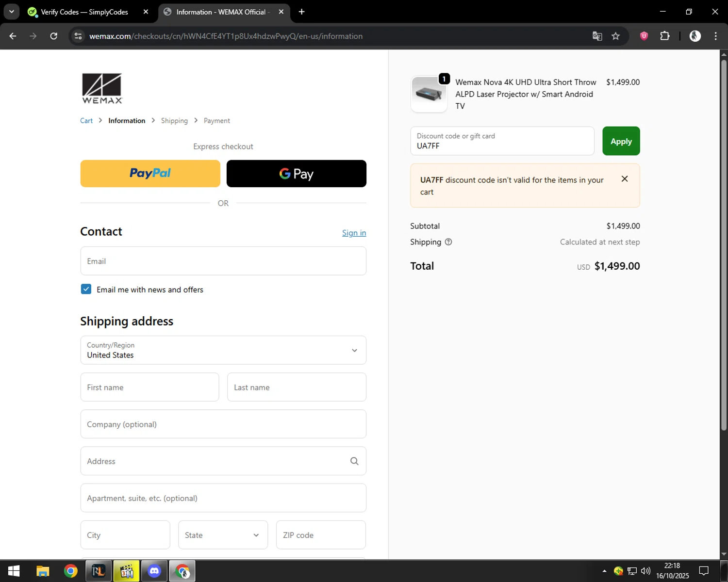The width and height of the screenshot is (728, 582).
Task: Click the Apartment, suite, etc. field
Action: [223, 498]
